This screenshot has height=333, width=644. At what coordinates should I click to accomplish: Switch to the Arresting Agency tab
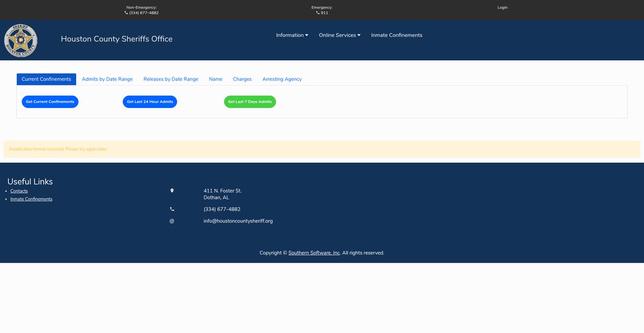coord(282,79)
